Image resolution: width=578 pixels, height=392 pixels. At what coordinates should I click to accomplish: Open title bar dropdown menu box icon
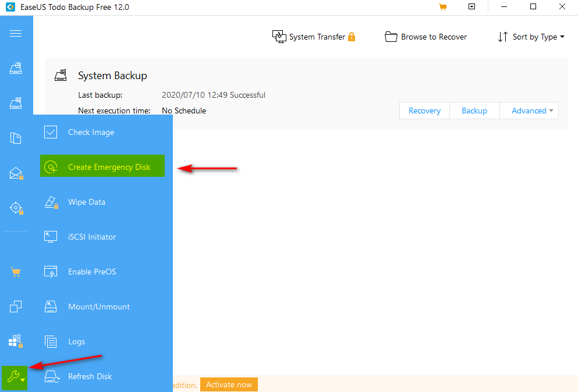pyautogui.click(x=472, y=6)
